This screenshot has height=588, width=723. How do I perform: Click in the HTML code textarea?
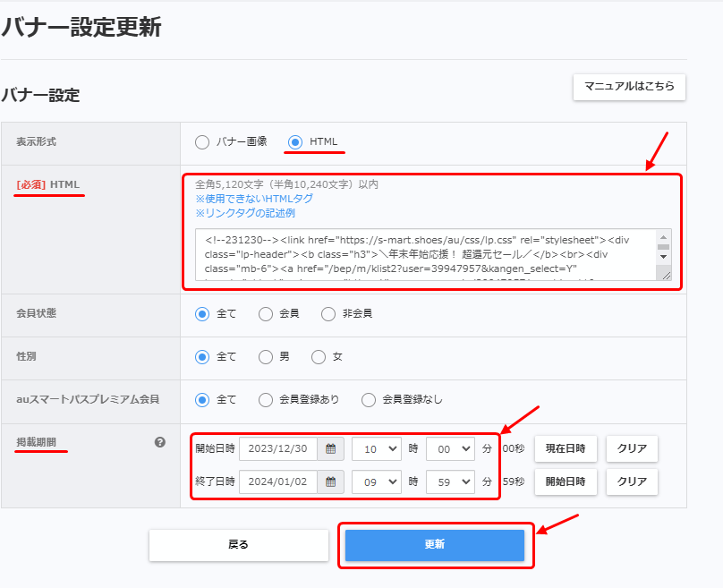click(x=421, y=254)
